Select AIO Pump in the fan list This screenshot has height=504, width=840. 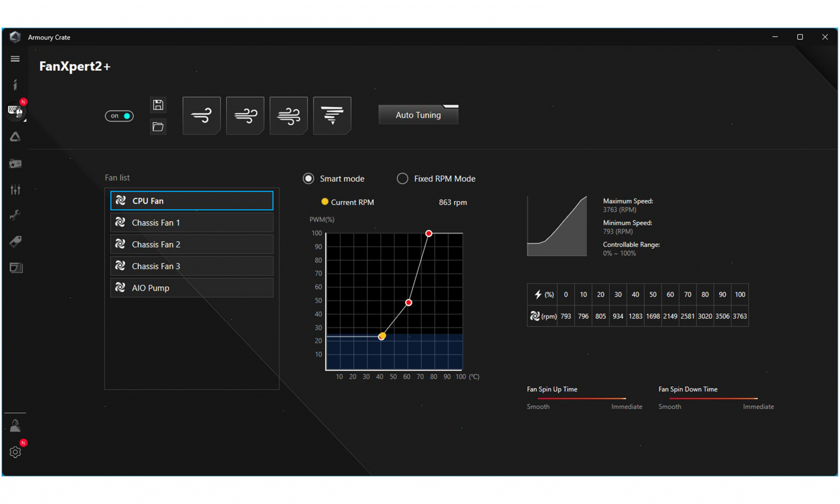(x=192, y=288)
